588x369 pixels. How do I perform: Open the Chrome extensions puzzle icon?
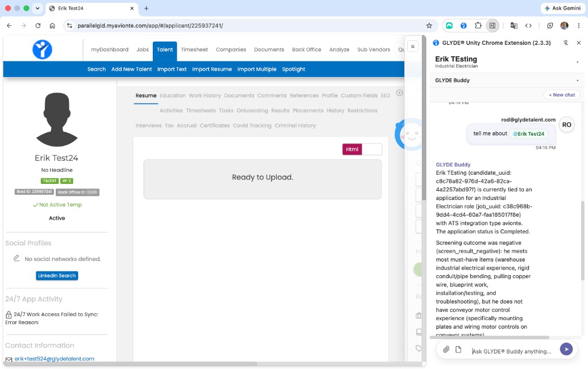[x=478, y=25]
